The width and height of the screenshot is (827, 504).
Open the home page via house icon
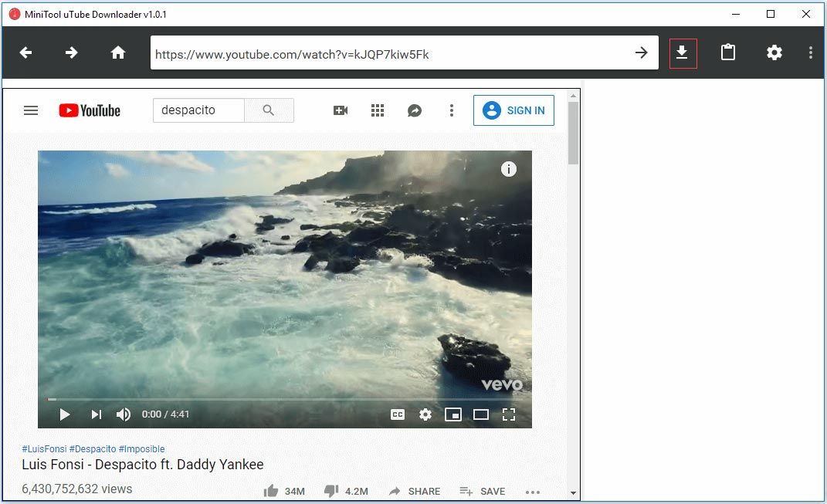click(x=118, y=52)
